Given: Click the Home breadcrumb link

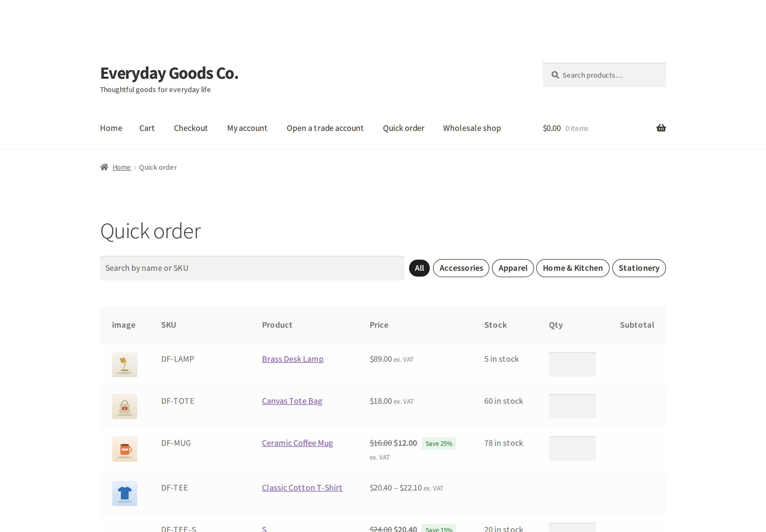Looking at the screenshot, I should click(x=121, y=167).
